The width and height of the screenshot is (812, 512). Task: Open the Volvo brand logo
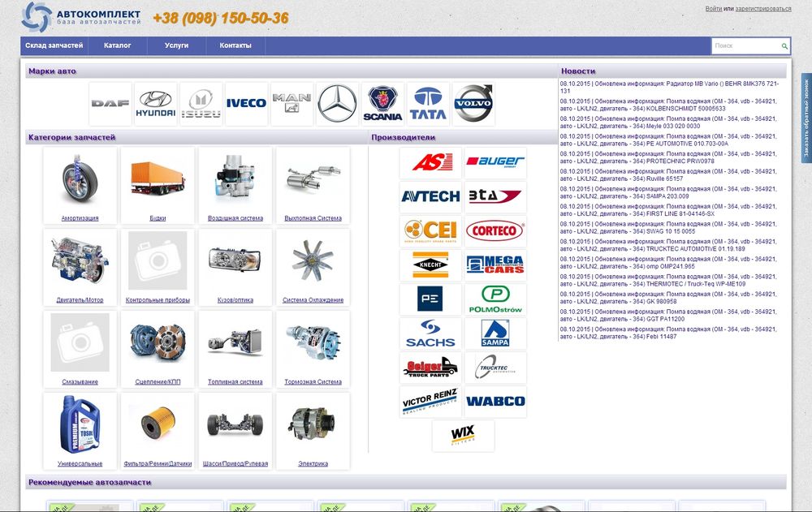coord(473,104)
